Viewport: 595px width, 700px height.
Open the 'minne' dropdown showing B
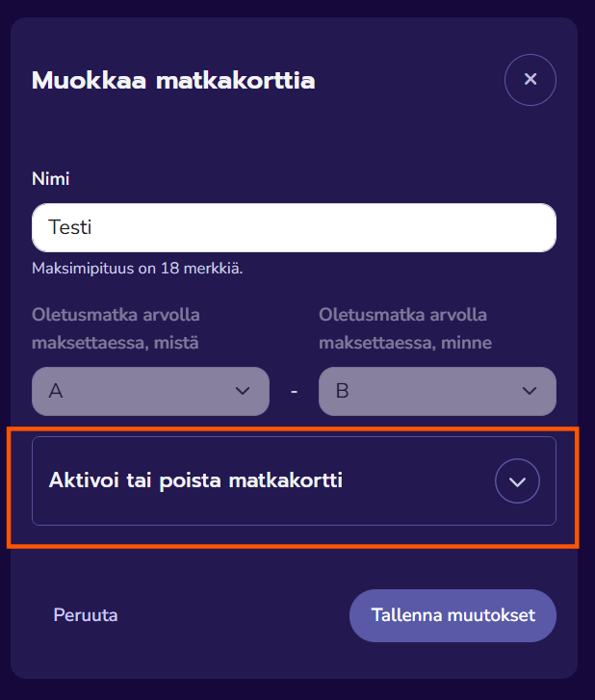pos(436,391)
